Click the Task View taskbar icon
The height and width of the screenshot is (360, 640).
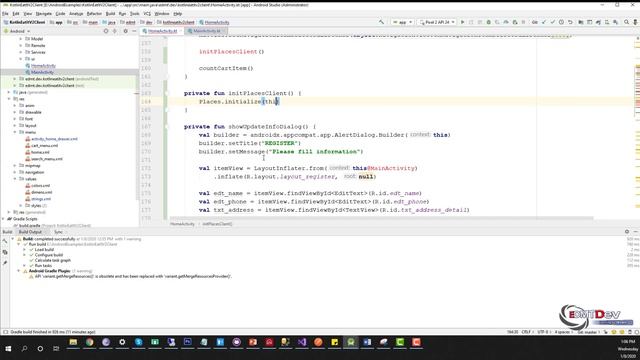pos(56,349)
